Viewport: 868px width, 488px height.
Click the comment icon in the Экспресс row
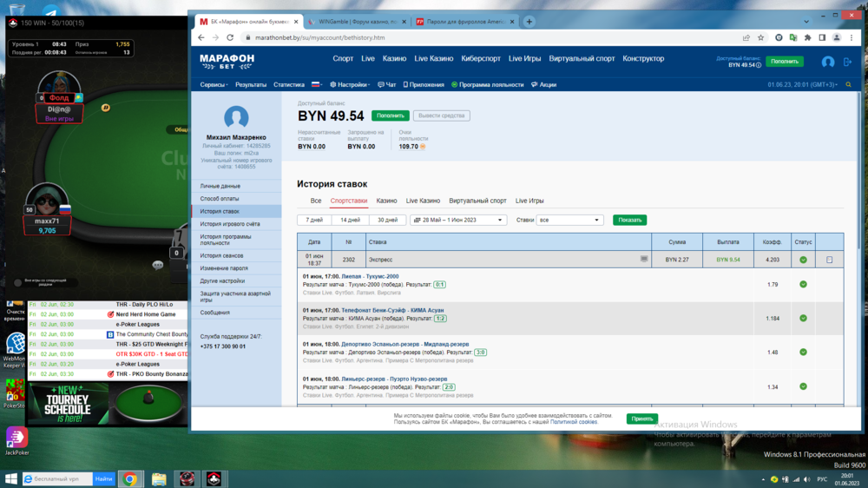coord(644,259)
